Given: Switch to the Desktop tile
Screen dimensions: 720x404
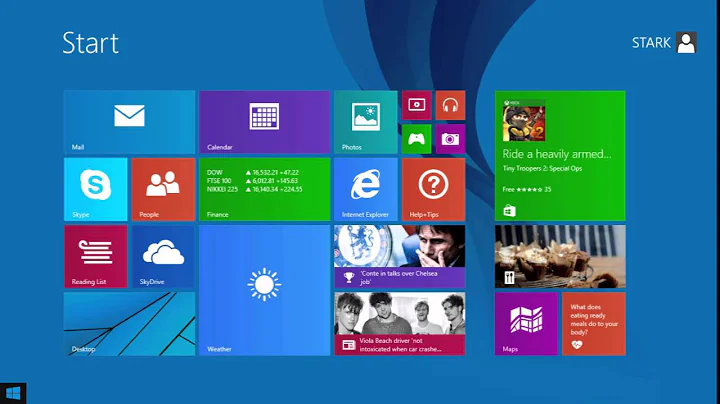Looking at the screenshot, I should (x=129, y=324).
